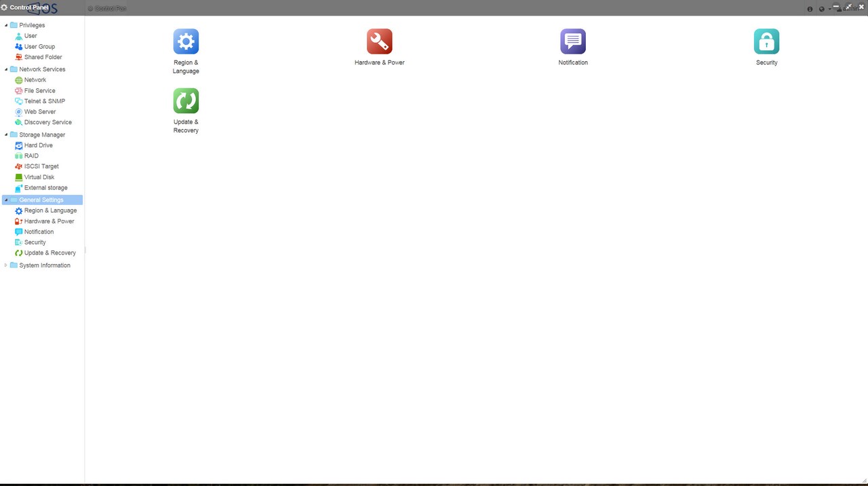Collapse the Storage Manager section arrow
868x486 pixels.
tap(6, 134)
